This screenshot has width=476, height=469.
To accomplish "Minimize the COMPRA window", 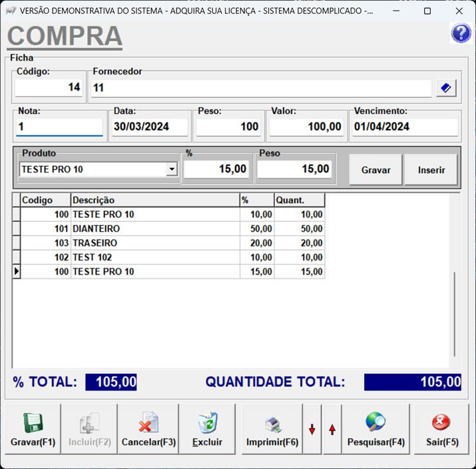I will (x=396, y=11).
